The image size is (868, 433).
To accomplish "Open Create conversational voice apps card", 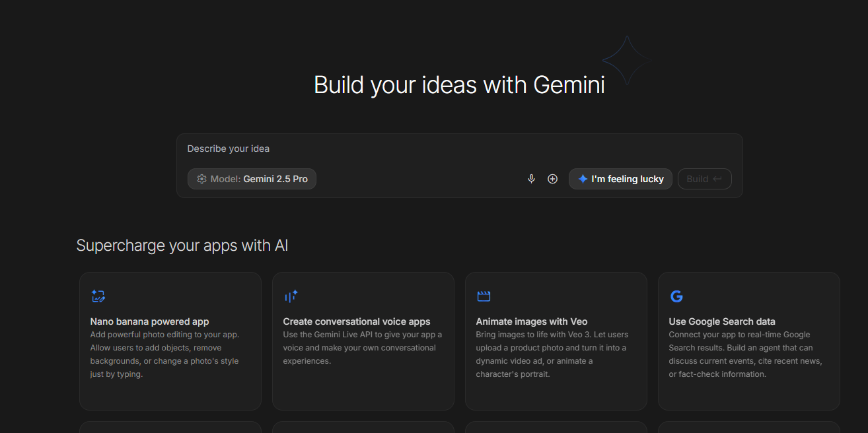I will pos(363,341).
